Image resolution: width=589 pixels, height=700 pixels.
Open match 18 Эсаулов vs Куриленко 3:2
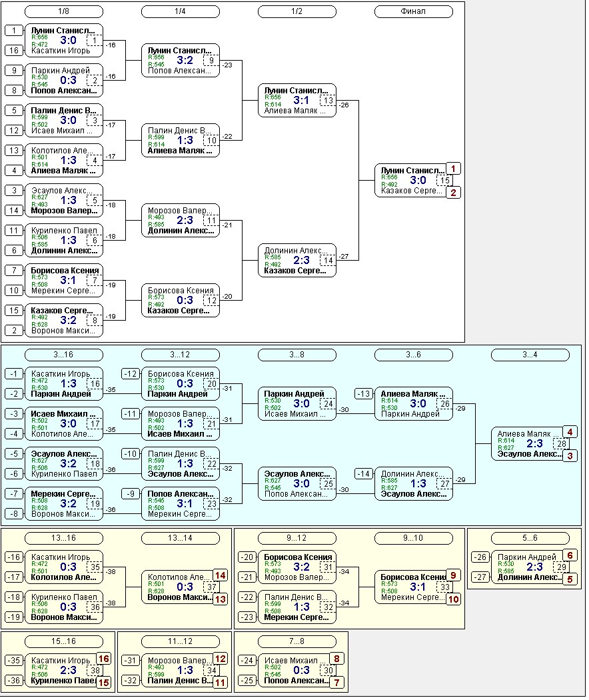pos(64,464)
